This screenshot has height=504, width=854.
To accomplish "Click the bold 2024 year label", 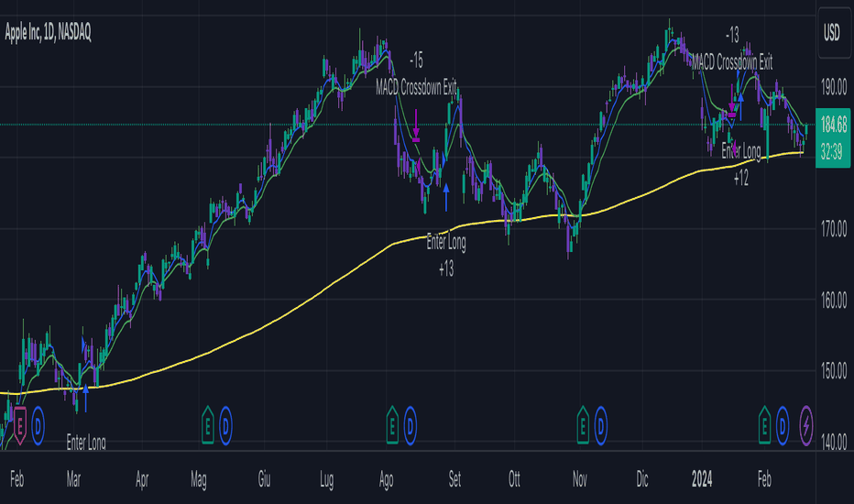I will [702, 479].
